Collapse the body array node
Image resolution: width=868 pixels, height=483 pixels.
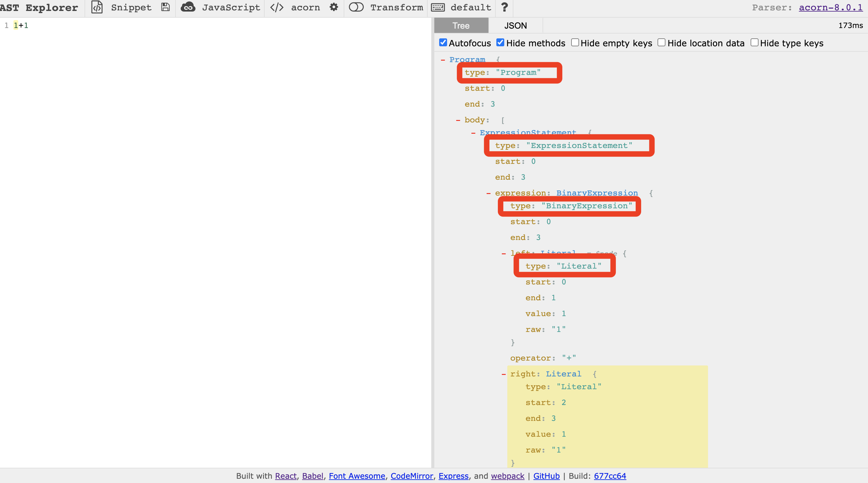coord(458,120)
